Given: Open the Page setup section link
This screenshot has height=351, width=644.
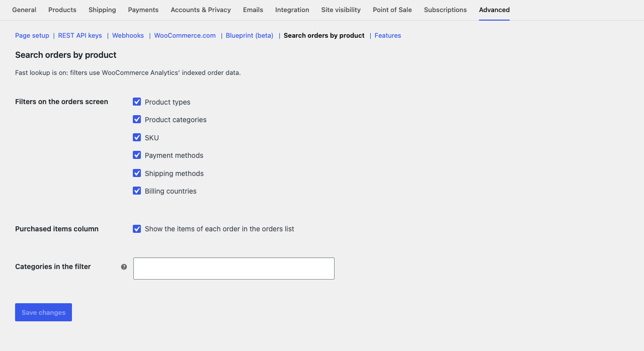Looking at the screenshot, I should pos(32,36).
